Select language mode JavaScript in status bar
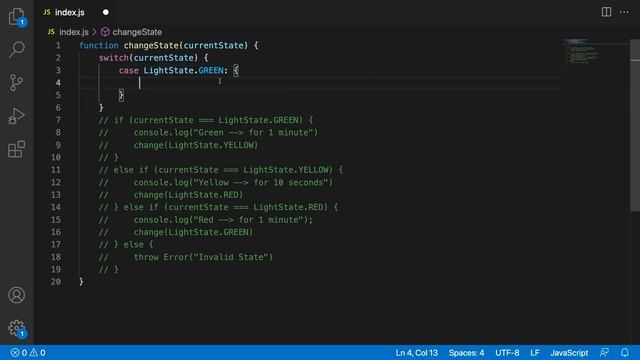 coord(569,353)
